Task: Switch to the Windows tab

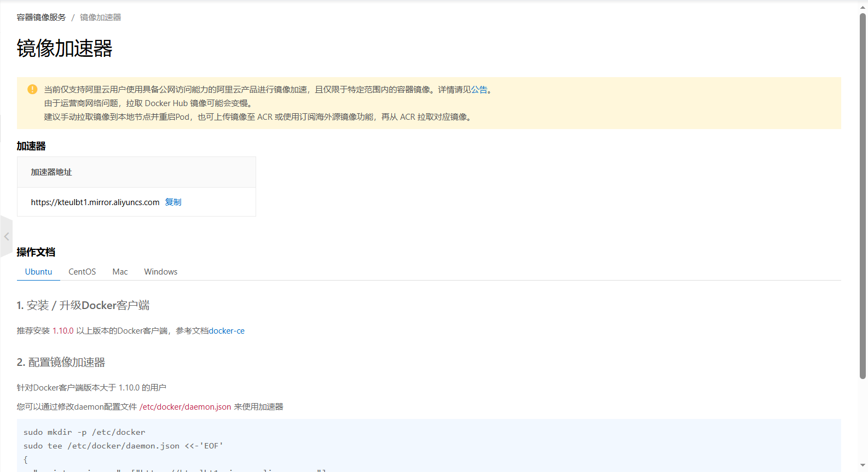Action: point(161,272)
